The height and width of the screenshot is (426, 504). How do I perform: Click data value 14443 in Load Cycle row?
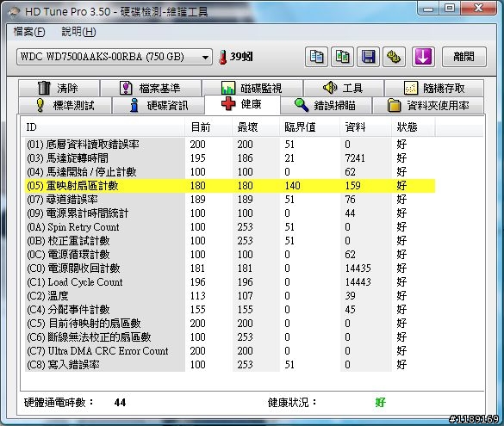pyautogui.click(x=358, y=282)
